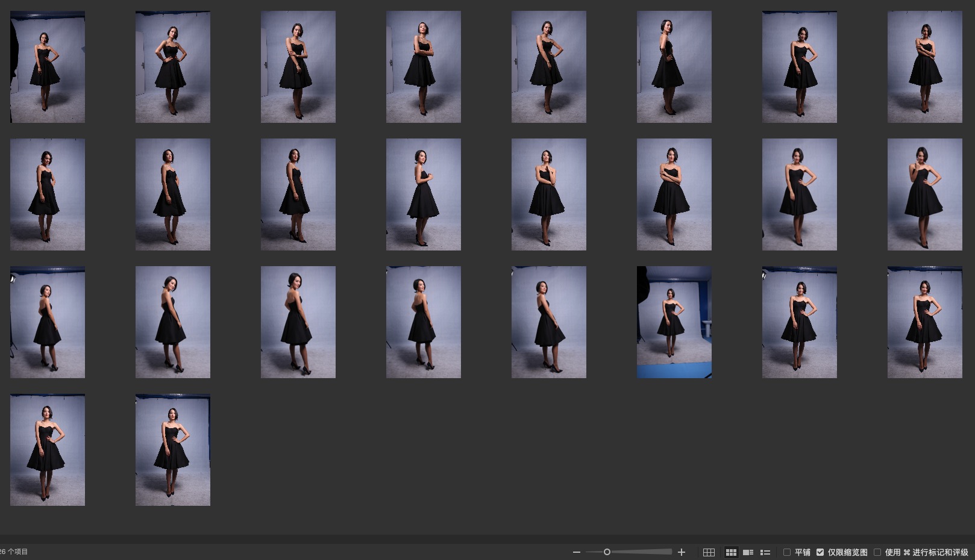Select the last thumbnail in the third row

(924, 322)
